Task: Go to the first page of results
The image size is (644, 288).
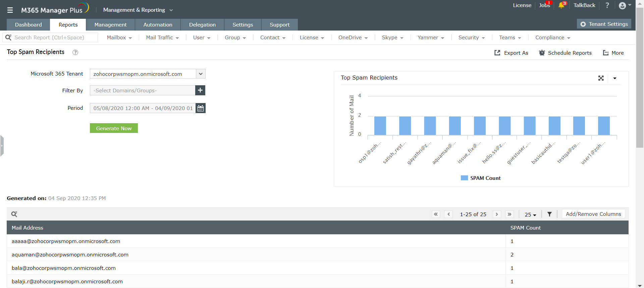Action: pyautogui.click(x=436, y=214)
